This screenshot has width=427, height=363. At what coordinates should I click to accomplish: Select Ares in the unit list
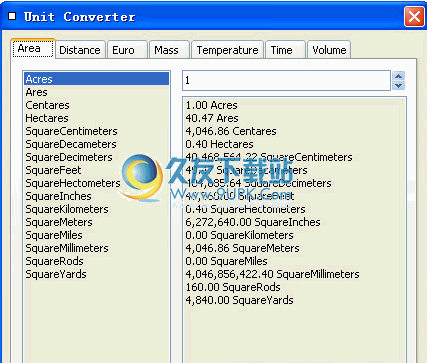click(x=96, y=92)
